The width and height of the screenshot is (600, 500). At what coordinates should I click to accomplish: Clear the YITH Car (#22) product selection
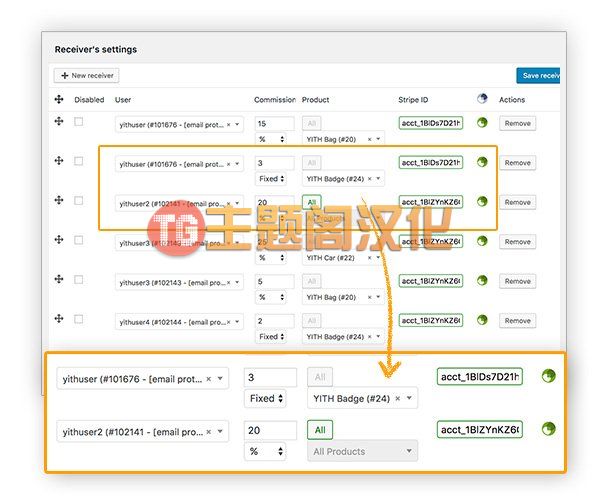click(369, 258)
